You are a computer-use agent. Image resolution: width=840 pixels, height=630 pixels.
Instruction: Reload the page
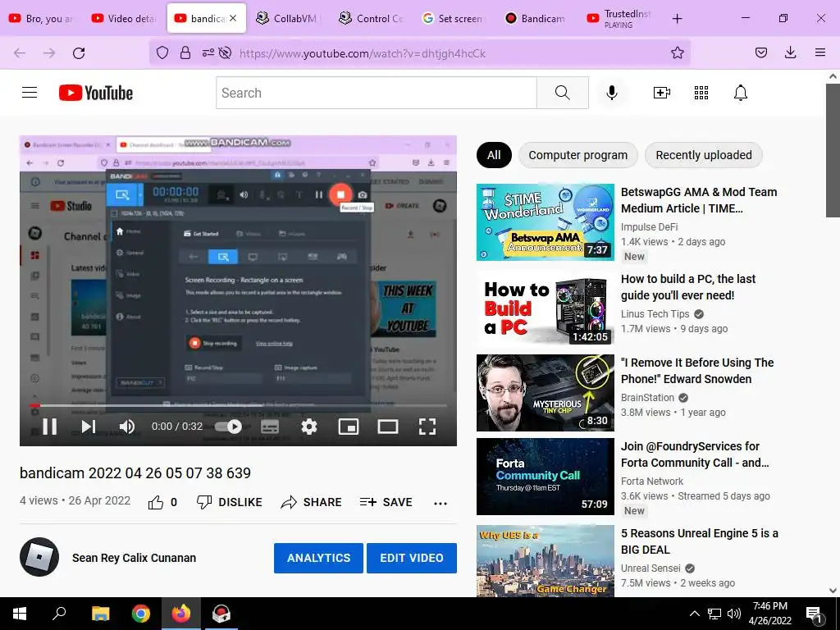click(79, 53)
